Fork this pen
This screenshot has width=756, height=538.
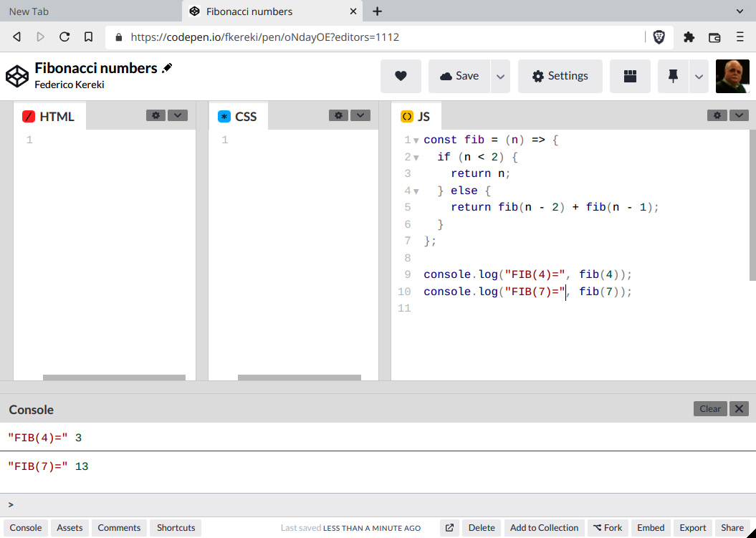(608, 527)
